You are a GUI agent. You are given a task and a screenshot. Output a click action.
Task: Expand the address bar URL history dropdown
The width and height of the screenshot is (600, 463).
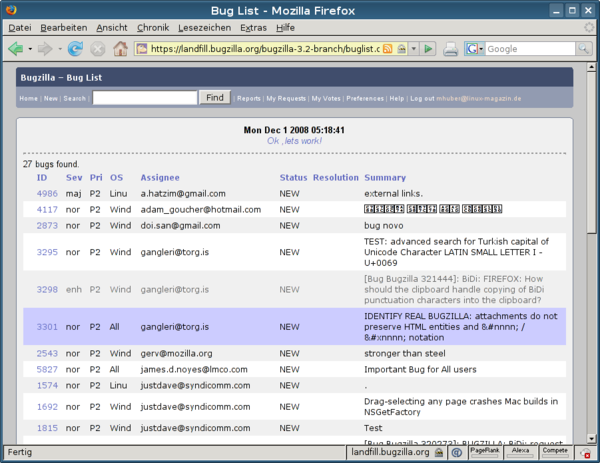[414, 49]
